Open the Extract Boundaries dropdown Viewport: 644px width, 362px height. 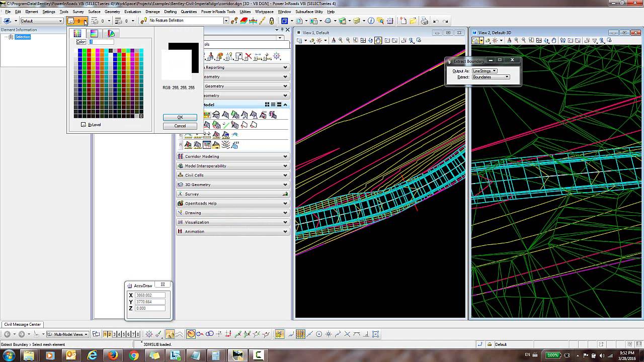pos(491,77)
